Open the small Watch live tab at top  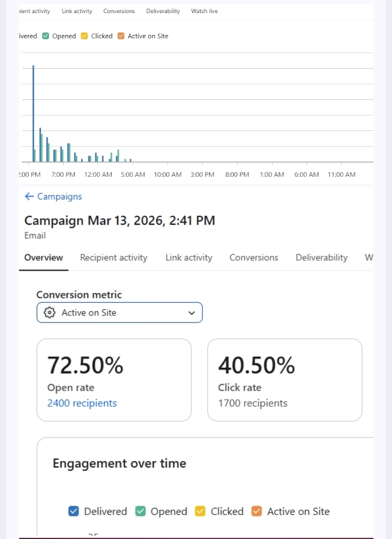[x=204, y=11]
